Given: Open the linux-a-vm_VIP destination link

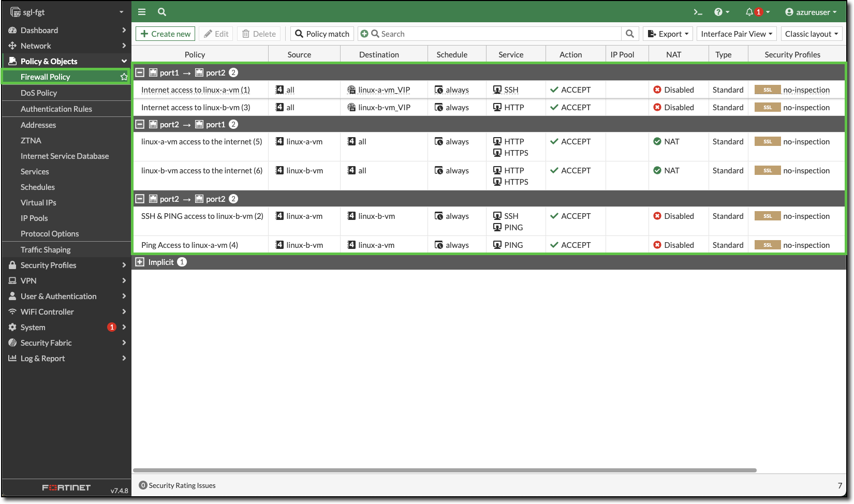Looking at the screenshot, I should coord(384,90).
